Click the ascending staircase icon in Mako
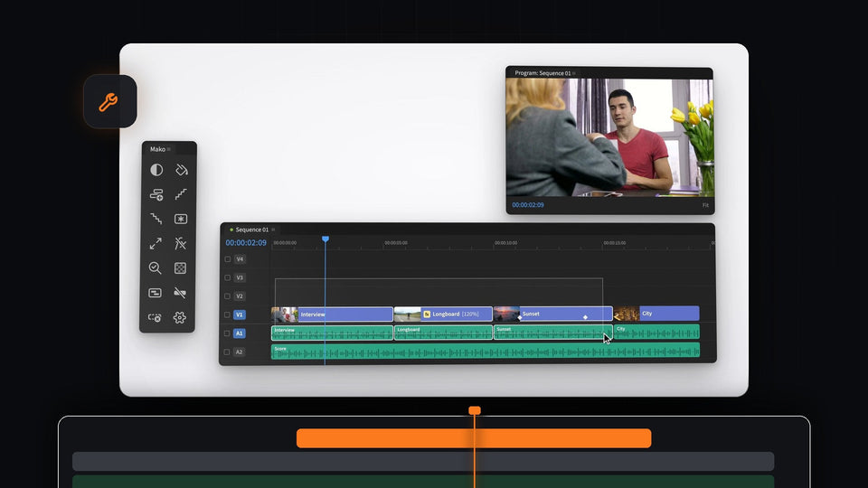The width and height of the screenshot is (868, 488). [181, 194]
